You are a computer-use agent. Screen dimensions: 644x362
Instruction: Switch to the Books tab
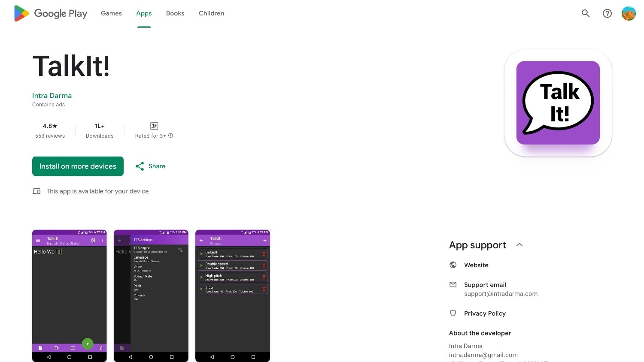click(175, 13)
